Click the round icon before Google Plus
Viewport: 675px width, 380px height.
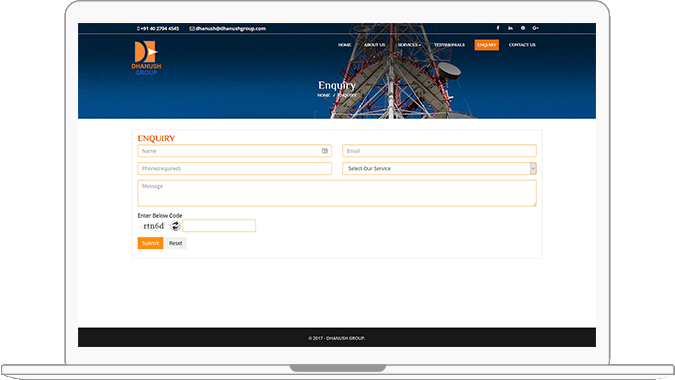[523, 28]
